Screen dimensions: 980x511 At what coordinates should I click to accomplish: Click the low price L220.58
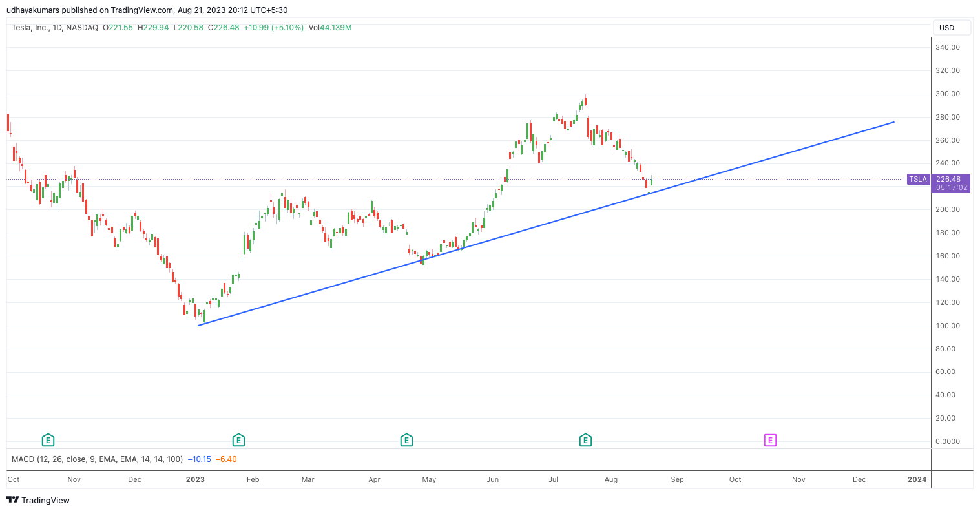tap(188, 28)
